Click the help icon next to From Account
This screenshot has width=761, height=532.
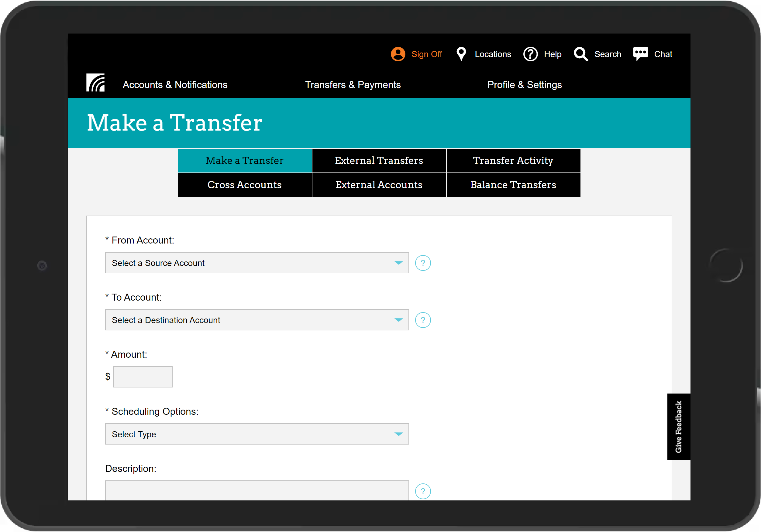tap(423, 263)
